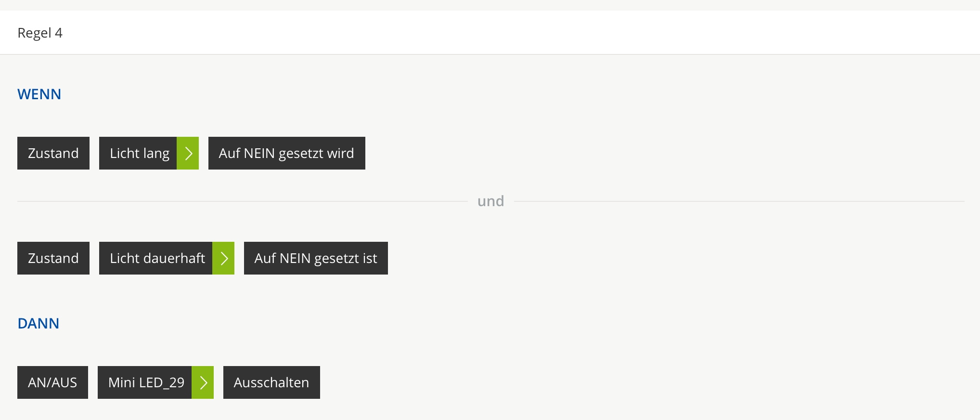Click the "und" condition connector
Viewport: 980px width, 420px height.
490,201
